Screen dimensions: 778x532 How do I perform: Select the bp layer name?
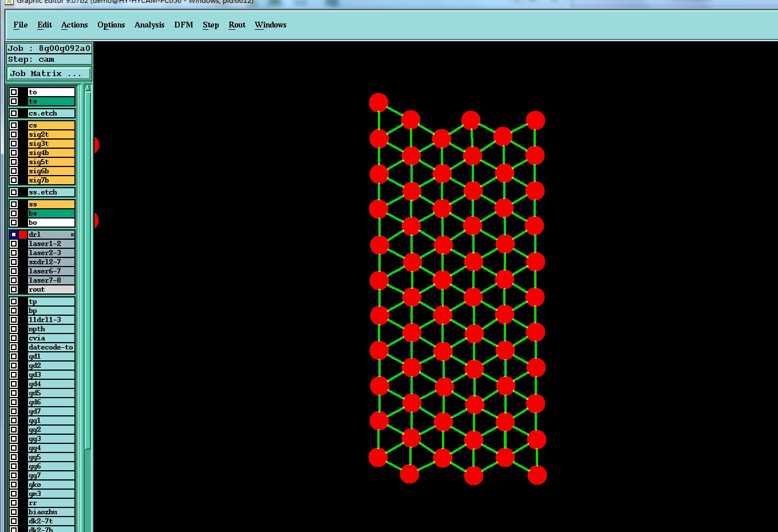(x=52, y=311)
